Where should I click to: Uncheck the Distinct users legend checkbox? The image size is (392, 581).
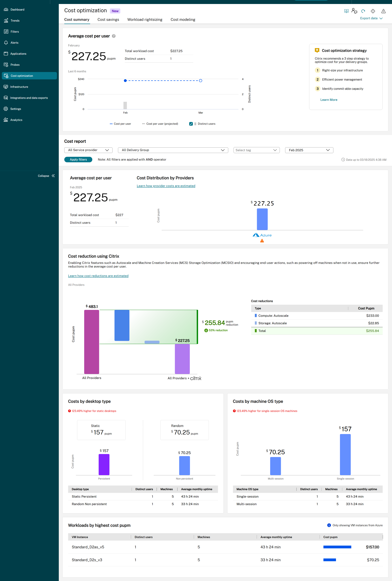click(x=191, y=124)
